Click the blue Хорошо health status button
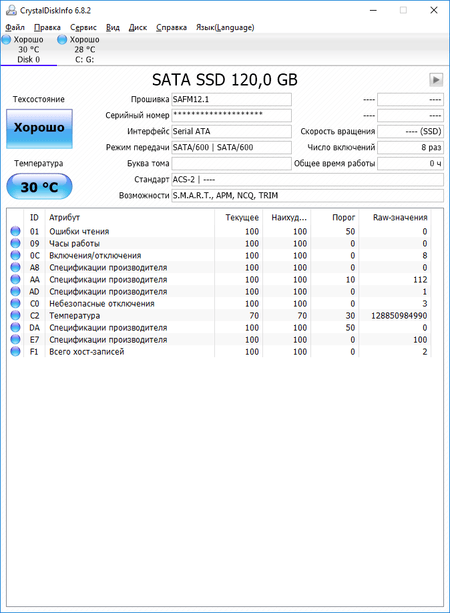The width and height of the screenshot is (450, 613). [x=39, y=129]
